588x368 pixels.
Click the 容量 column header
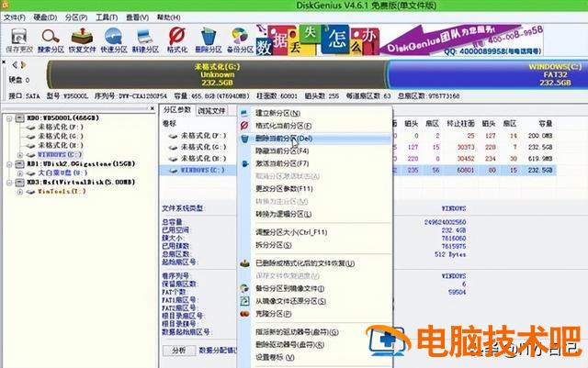tap(545, 124)
